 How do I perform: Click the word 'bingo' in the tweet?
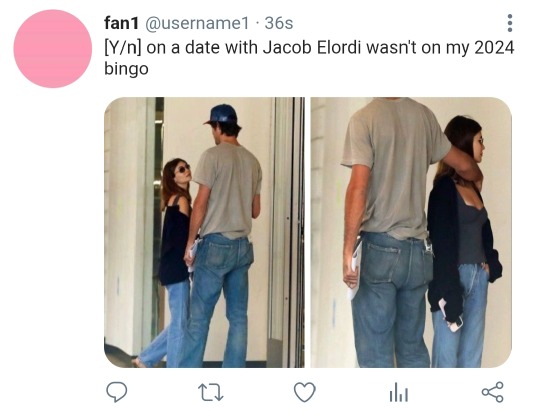[x=126, y=69]
